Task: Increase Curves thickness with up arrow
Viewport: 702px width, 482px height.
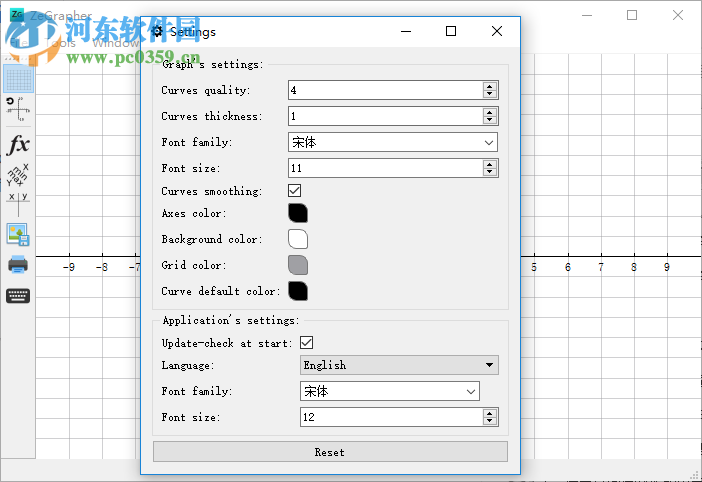Action: [x=490, y=112]
